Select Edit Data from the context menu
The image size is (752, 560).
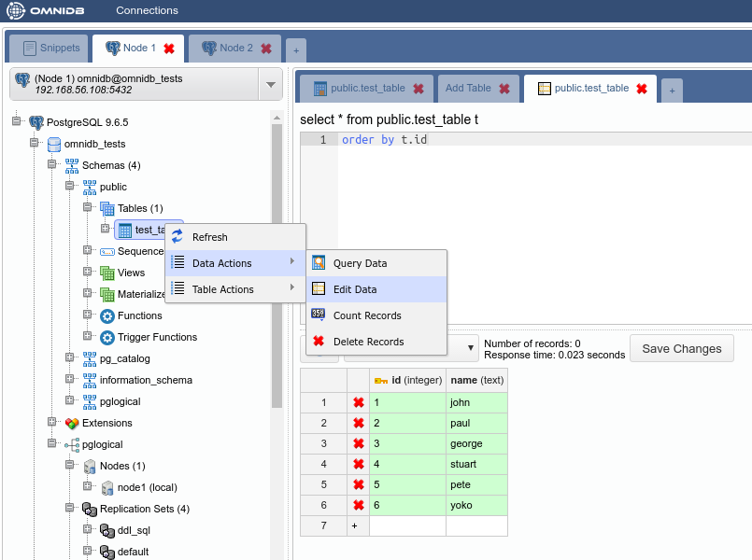click(355, 289)
